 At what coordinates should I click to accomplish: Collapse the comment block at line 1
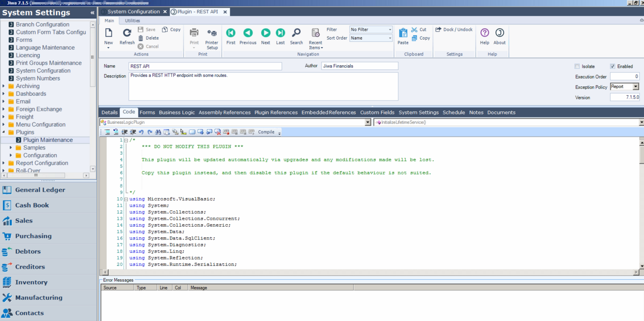(126, 140)
